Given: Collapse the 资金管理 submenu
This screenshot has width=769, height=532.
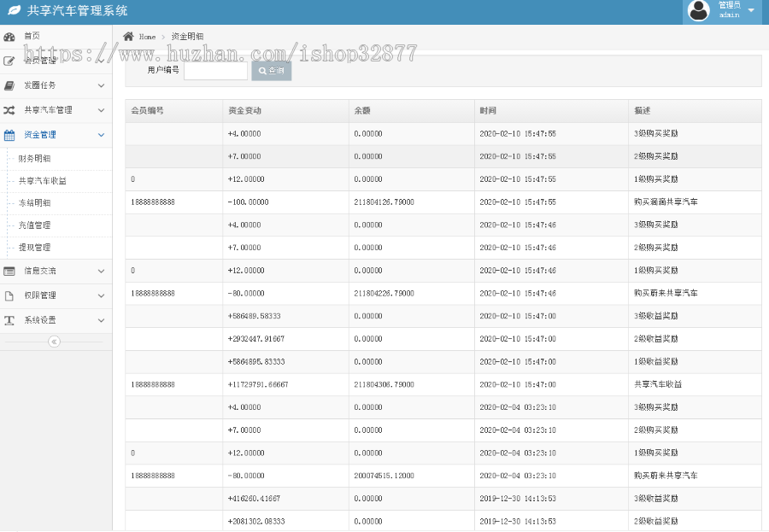Looking at the screenshot, I should tap(100, 135).
